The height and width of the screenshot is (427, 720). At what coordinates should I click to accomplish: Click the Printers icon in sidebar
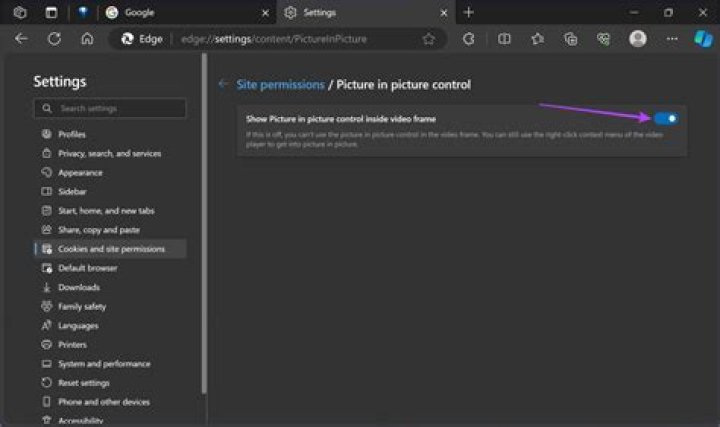pos(46,344)
